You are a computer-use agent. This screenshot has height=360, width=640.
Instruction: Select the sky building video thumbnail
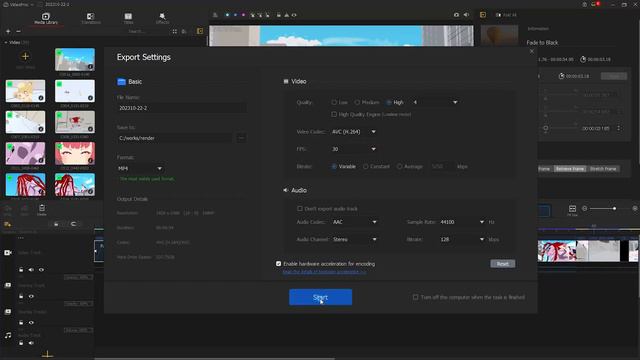tap(75, 60)
